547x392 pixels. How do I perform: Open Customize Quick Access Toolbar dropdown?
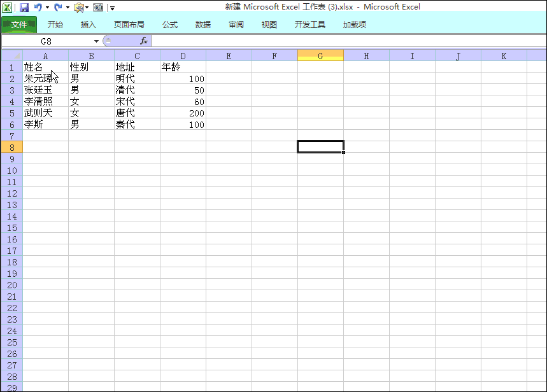tap(112, 8)
